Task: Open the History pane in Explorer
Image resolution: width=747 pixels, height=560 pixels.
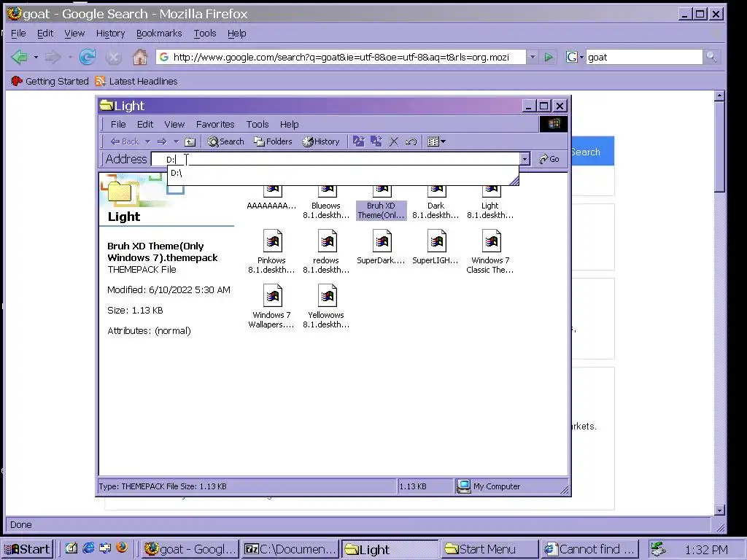Action: (322, 141)
